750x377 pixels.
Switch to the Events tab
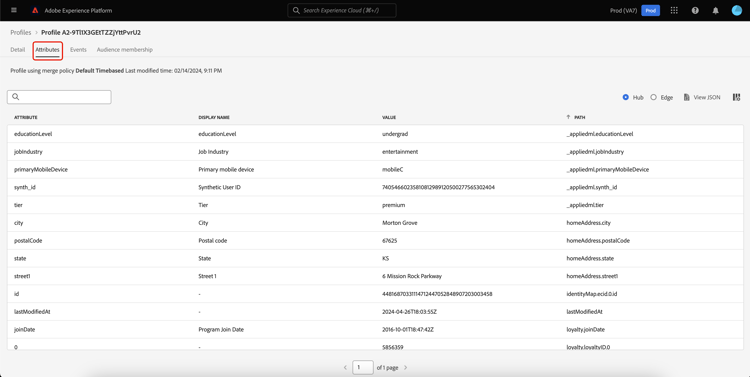[x=78, y=49]
